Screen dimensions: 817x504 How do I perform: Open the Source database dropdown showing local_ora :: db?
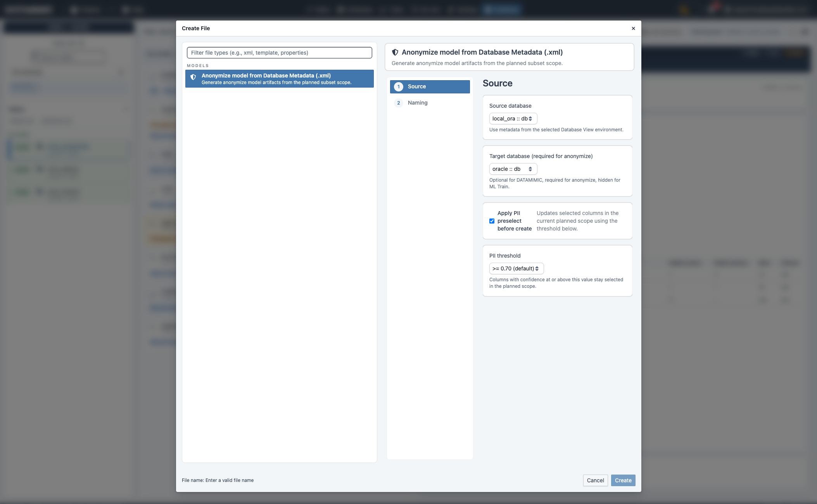[513, 119]
